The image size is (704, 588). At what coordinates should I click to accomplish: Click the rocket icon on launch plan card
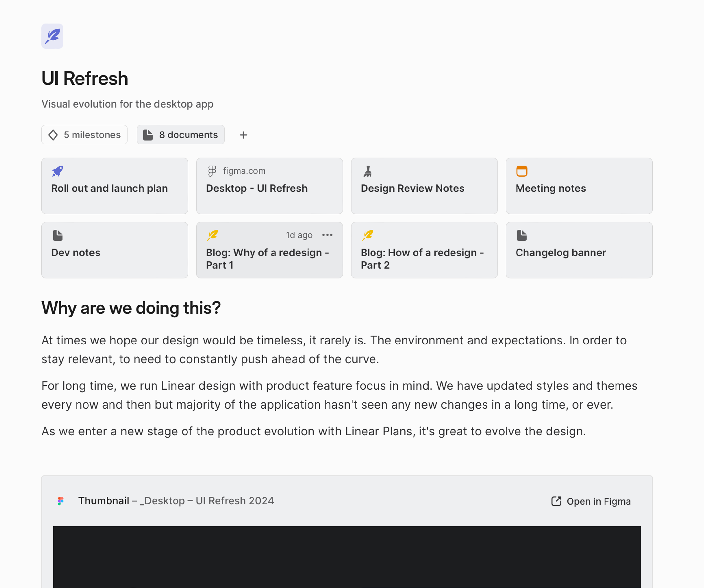58,171
